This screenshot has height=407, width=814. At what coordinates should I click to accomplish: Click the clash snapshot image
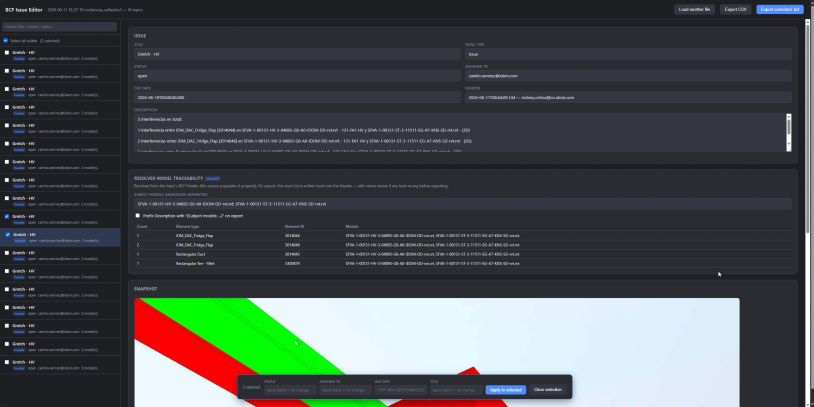(x=437, y=352)
